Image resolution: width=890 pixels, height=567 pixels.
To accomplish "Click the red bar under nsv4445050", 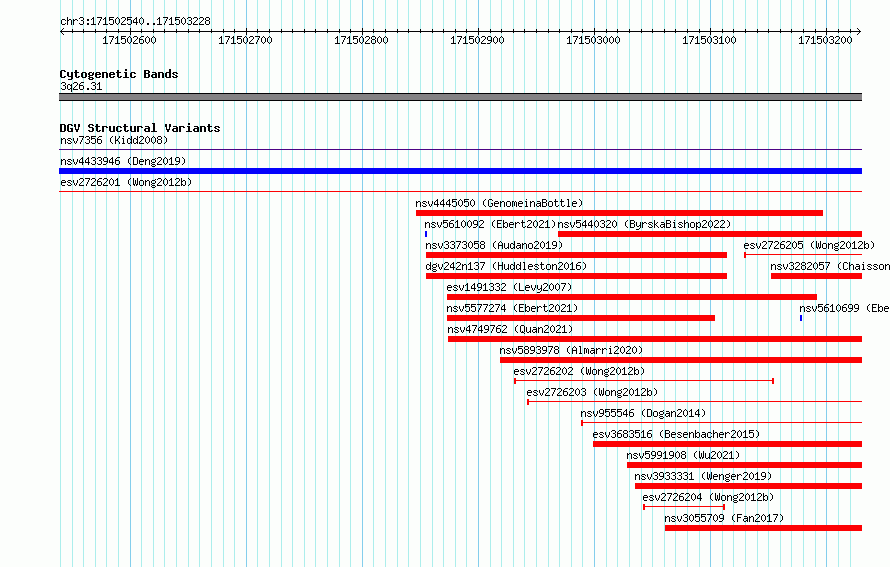I will point(619,213).
